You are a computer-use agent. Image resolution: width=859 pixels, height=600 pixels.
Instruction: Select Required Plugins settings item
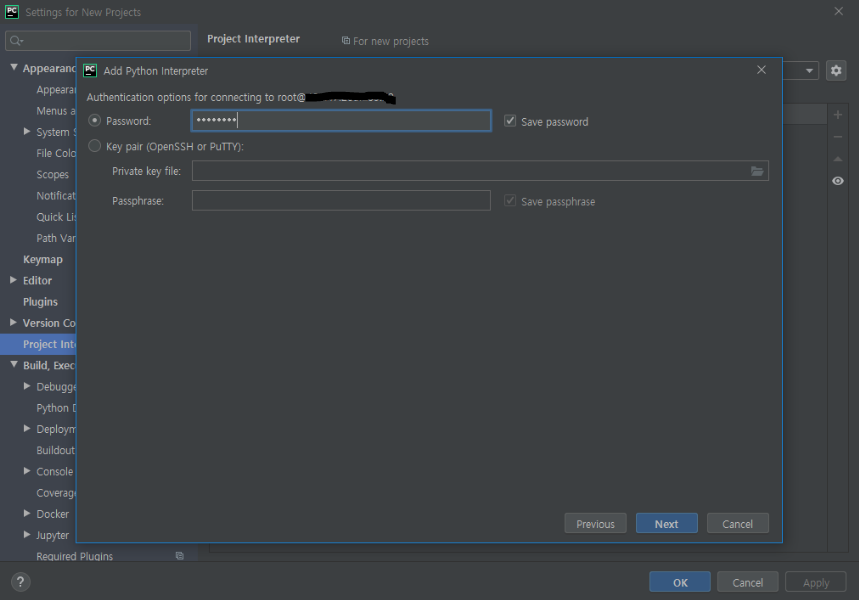tap(75, 556)
